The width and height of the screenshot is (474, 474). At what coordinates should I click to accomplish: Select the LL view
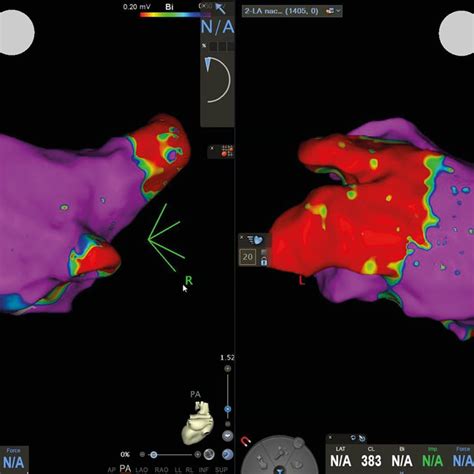(x=178, y=470)
